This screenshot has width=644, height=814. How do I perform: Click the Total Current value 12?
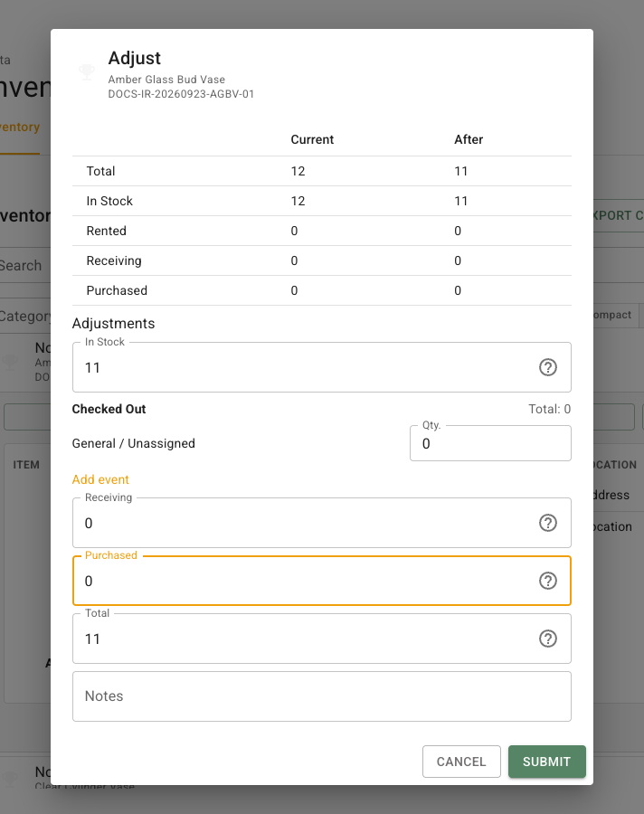pos(298,171)
